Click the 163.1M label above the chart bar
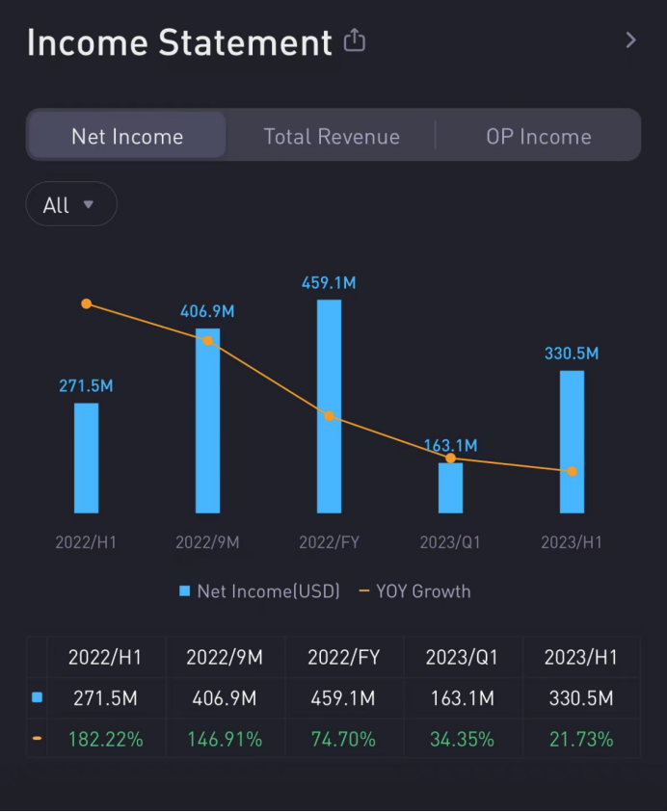Image resolution: width=667 pixels, height=812 pixels. point(450,445)
